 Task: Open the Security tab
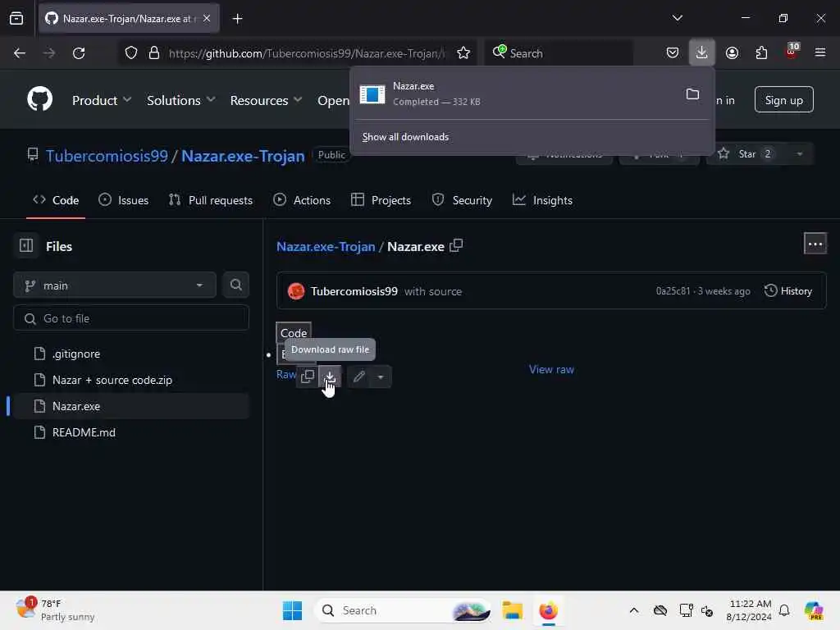coord(462,200)
